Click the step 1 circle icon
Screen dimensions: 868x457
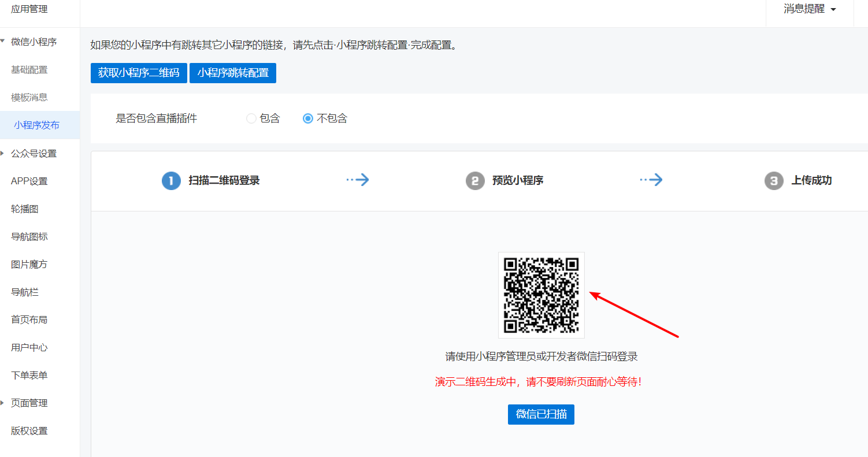[172, 181]
